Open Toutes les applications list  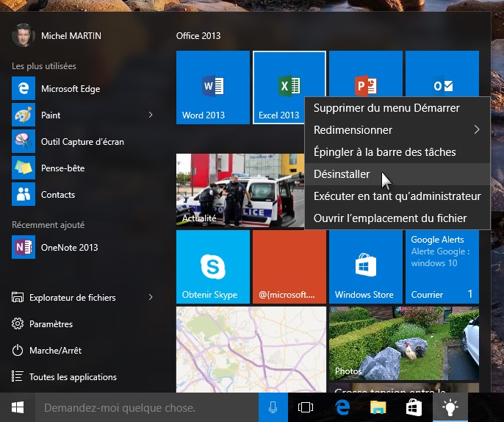coord(72,377)
